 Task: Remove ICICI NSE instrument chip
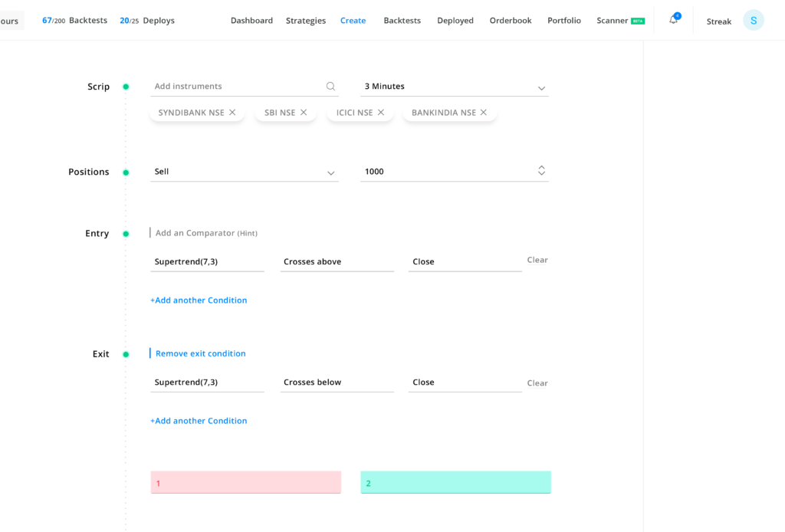381,113
